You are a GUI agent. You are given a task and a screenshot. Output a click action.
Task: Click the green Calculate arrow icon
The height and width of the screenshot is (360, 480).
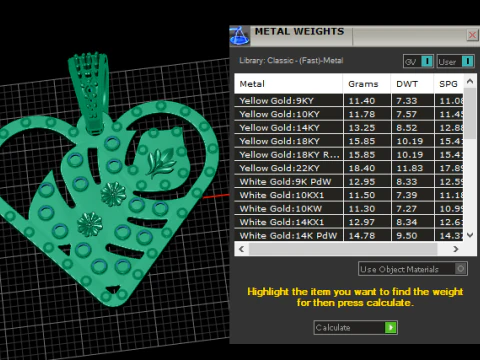[x=390, y=327]
